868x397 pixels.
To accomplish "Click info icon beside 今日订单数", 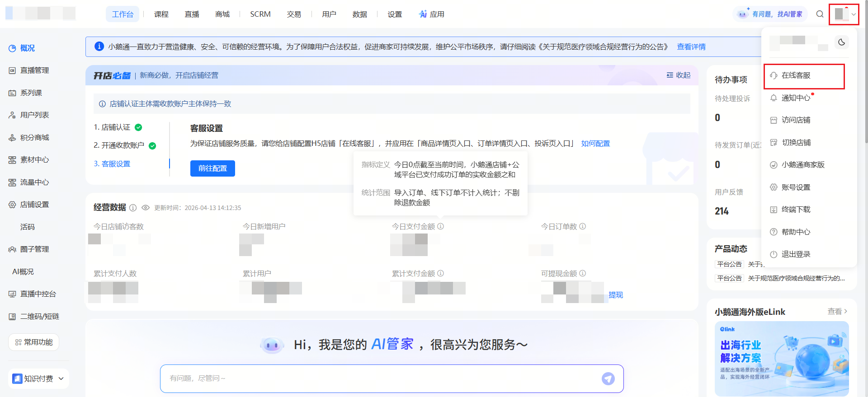I will point(583,226).
